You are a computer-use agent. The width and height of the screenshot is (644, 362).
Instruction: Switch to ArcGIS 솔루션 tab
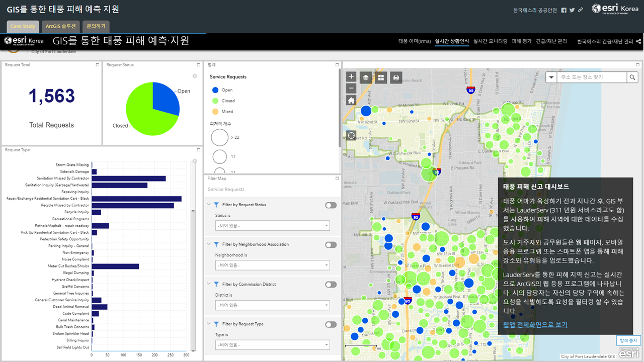point(60,26)
